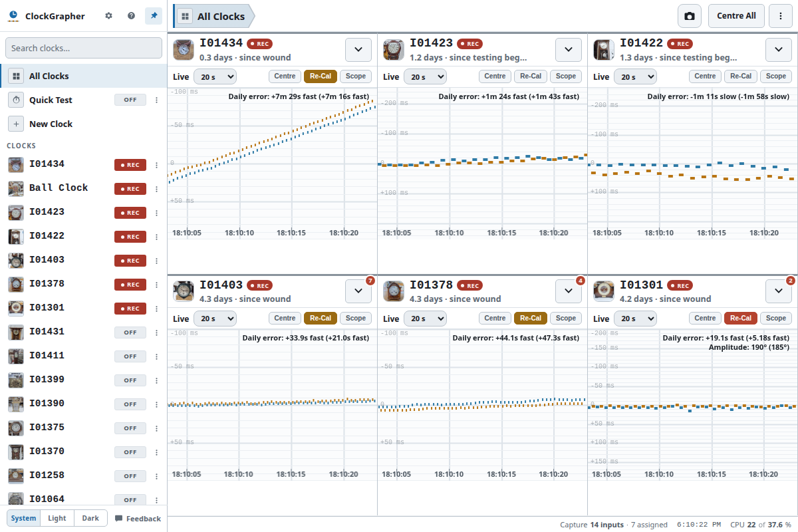Turn on recording for I01431
The image size is (798, 532).
(x=130, y=332)
